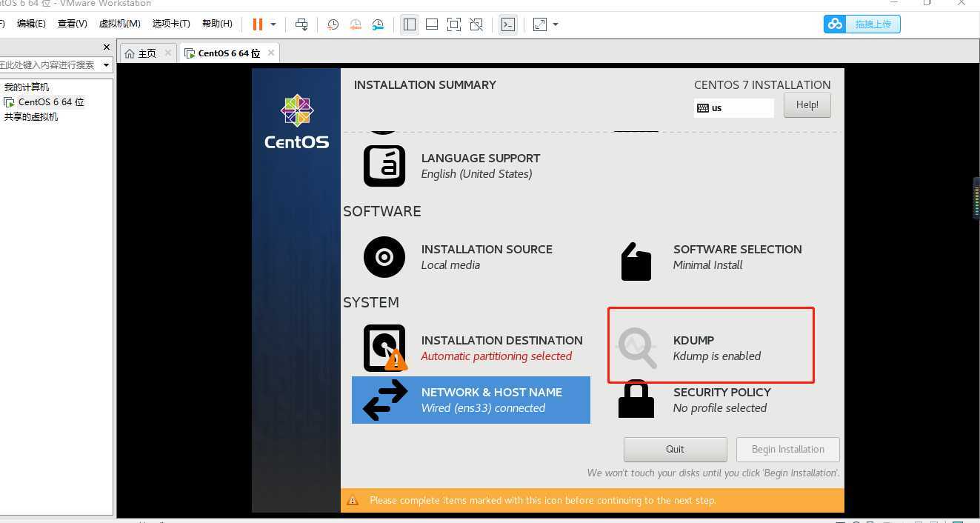Open the Kdump magnifier icon
The image size is (980, 523).
pos(638,348)
